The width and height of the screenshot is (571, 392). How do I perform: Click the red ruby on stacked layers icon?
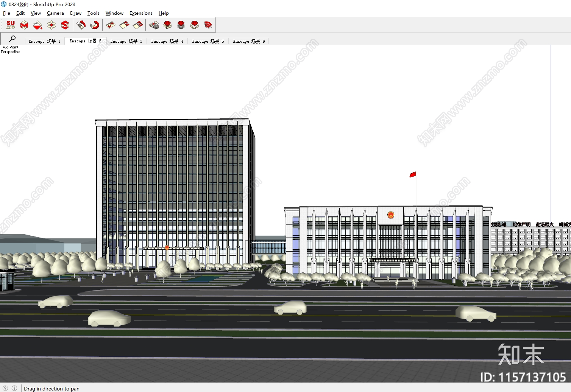[167, 25]
